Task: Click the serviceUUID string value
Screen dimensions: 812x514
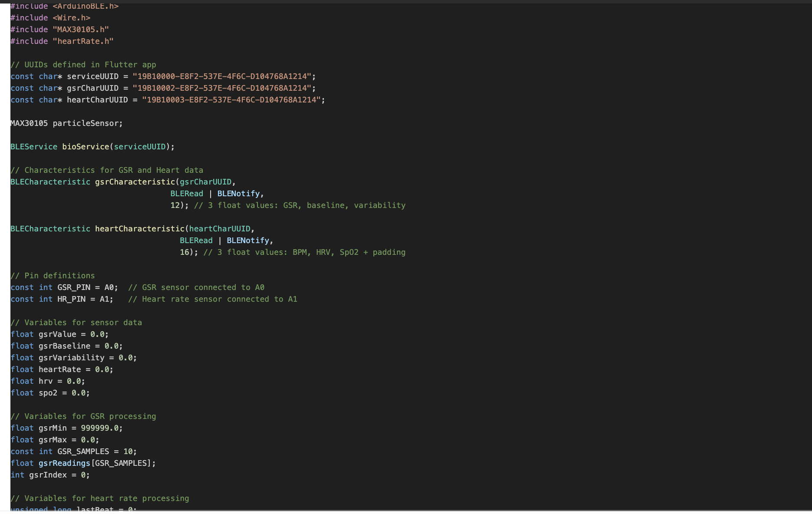Action: point(224,76)
